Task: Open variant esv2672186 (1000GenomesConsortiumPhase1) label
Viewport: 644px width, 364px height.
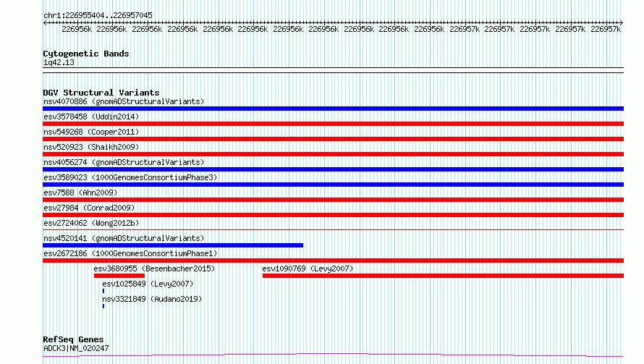Action: 130,253
